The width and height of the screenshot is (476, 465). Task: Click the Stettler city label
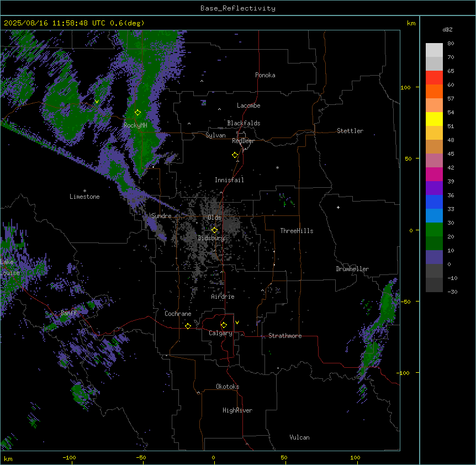coord(350,131)
